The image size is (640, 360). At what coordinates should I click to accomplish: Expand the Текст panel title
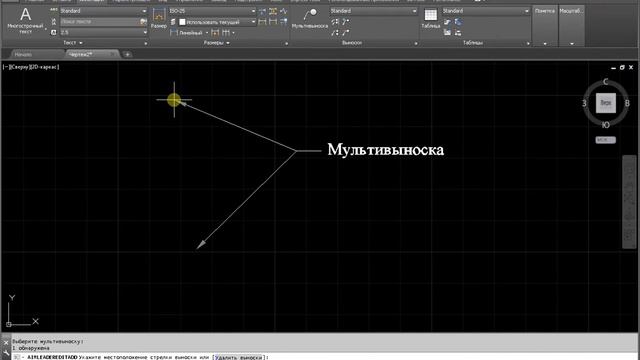pos(73,43)
